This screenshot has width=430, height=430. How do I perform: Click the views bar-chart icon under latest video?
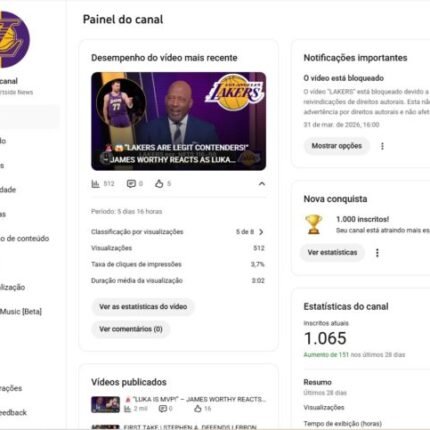pos(95,184)
